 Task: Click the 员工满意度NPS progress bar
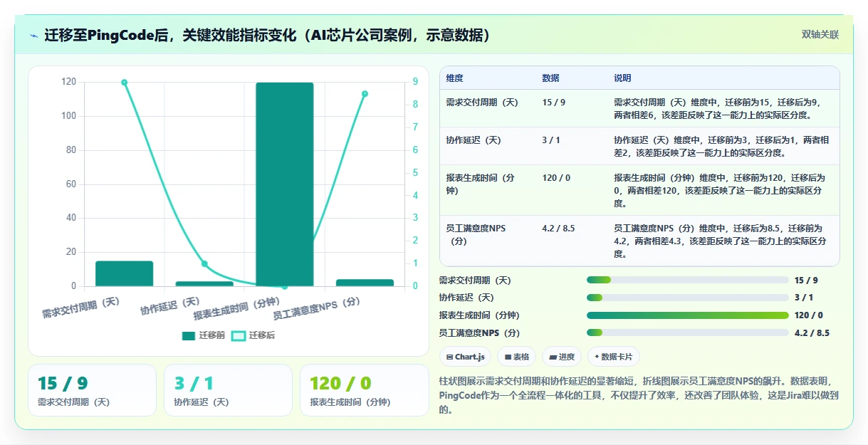pyautogui.click(x=688, y=333)
